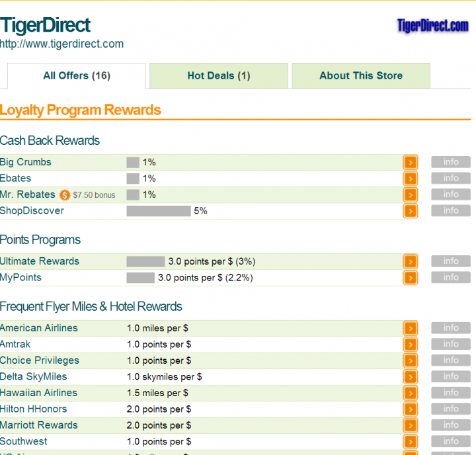476x455 pixels.
Task: Click the orange arrow for ShopDiscover
Action: coord(411,211)
